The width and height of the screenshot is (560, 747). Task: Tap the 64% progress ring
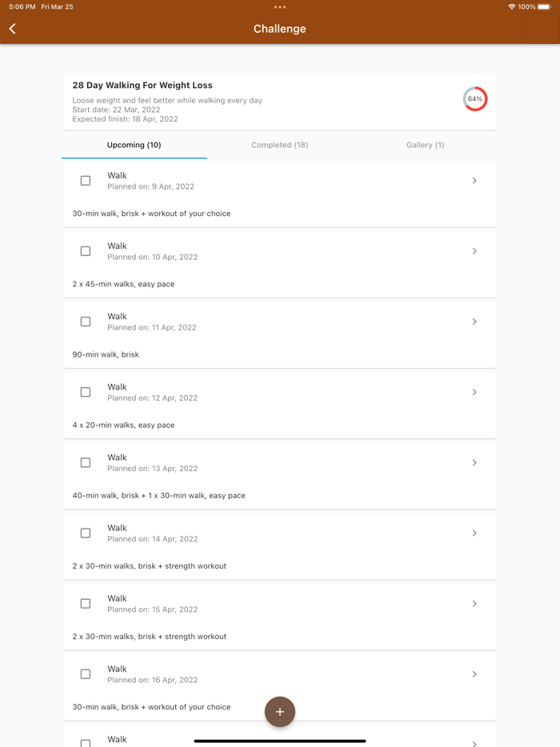click(x=475, y=99)
